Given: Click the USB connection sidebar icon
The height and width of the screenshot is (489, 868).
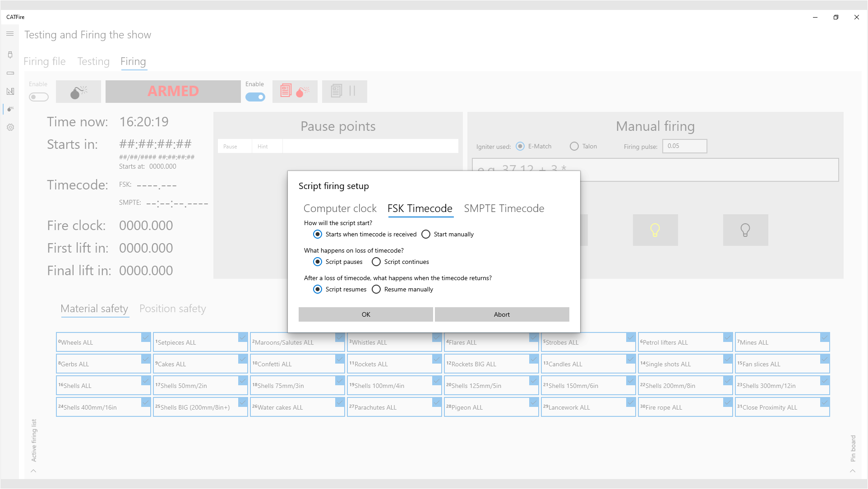Looking at the screenshot, I should click(10, 55).
